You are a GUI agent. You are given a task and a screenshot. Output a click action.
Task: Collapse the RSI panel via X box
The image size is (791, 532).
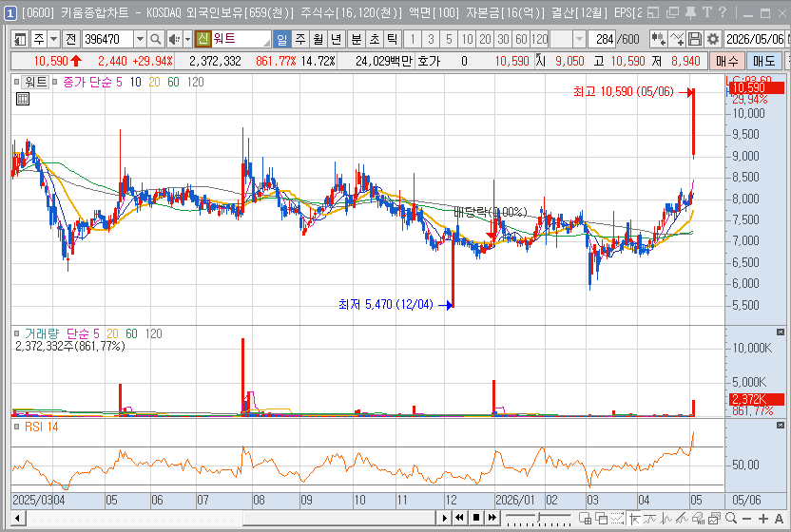[781, 425]
